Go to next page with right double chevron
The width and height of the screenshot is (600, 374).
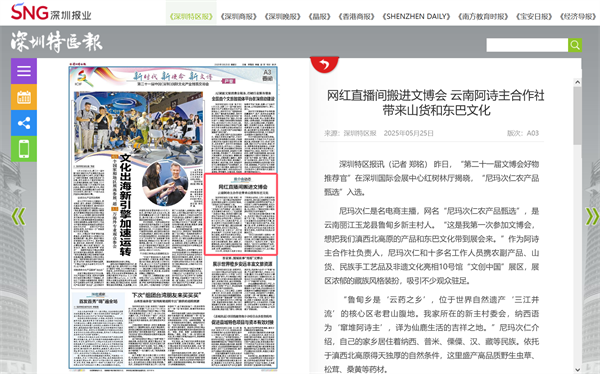pos(592,217)
